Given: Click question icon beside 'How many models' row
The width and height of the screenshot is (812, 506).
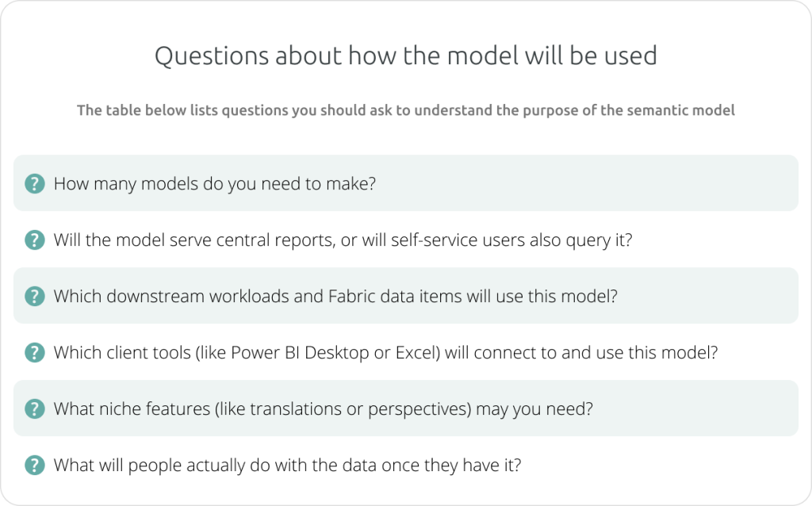Looking at the screenshot, I should pyautogui.click(x=35, y=183).
